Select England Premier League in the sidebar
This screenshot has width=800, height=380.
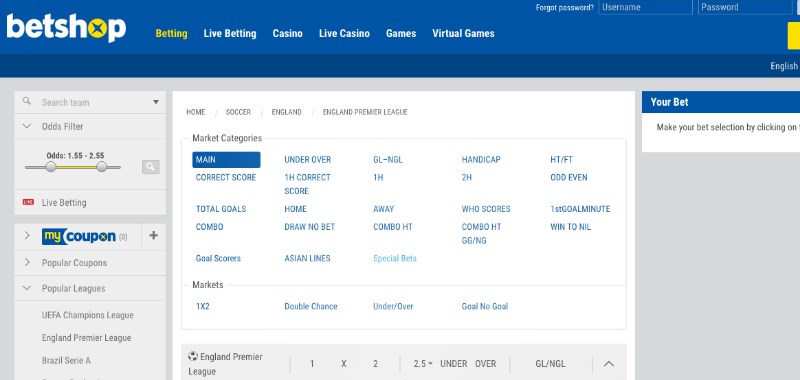pyautogui.click(x=87, y=338)
